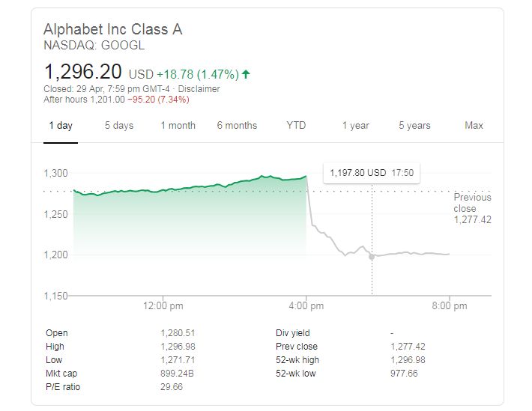Click the gray hover dot on chart
532x411 pixels.
pyautogui.click(x=372, y=257)
